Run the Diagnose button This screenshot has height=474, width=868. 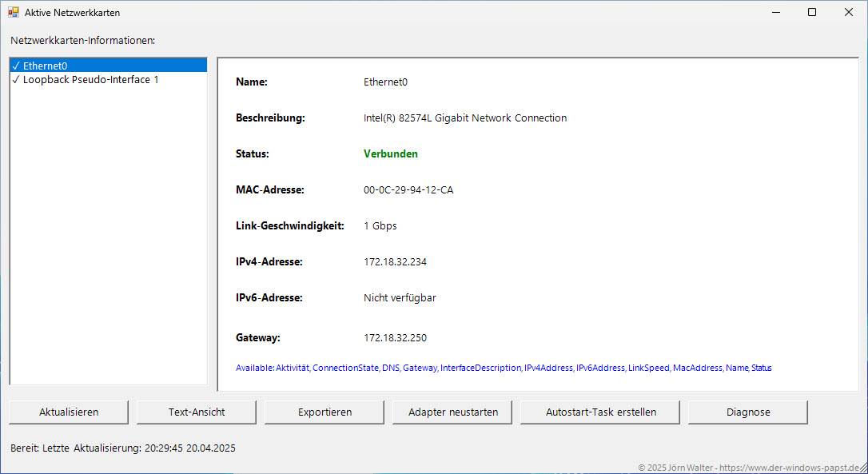pos(747,412)
